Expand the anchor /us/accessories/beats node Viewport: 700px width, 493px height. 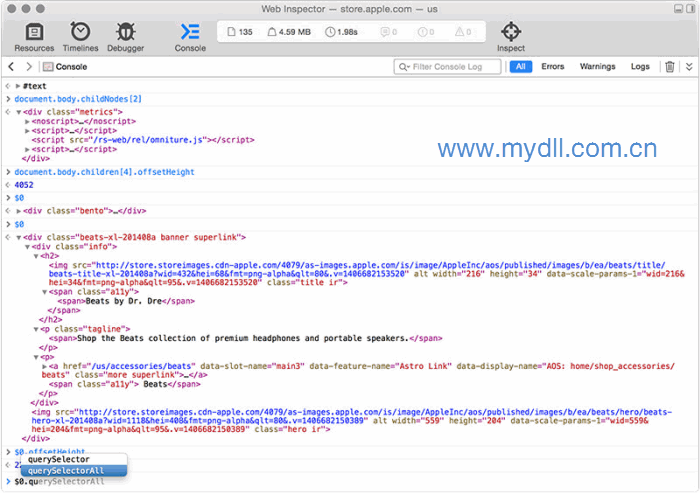[45, 366]
